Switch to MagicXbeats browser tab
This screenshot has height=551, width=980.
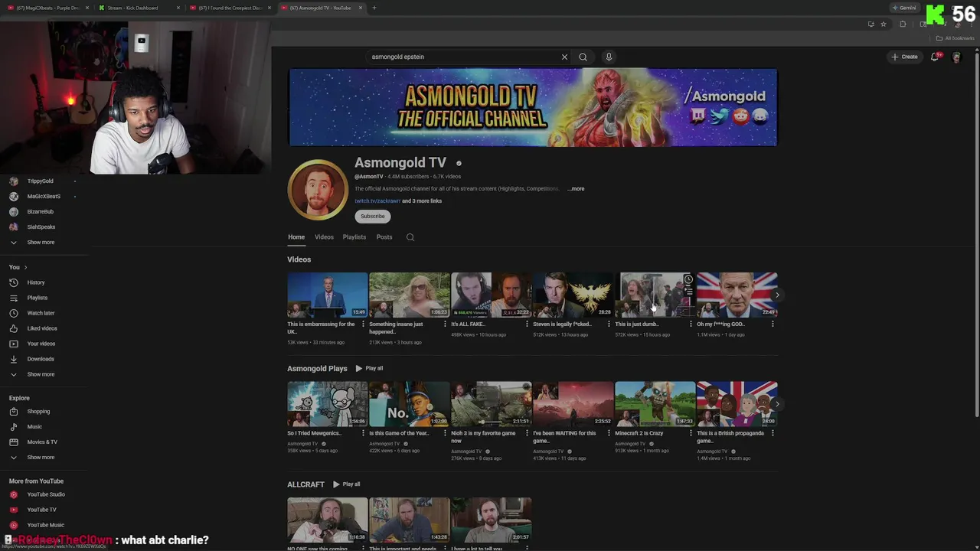tap(47, 8)
